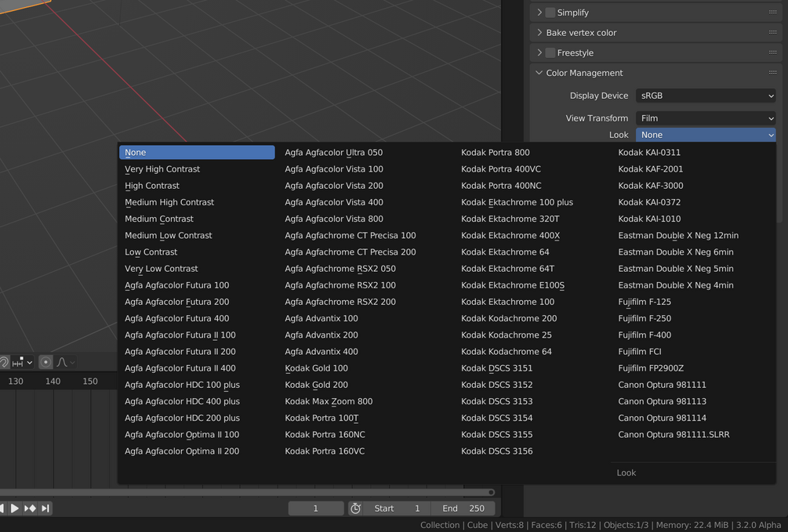Select Kodak Max Zoom 800
This screenshot has width=788, height=532.
click(329, 401)
